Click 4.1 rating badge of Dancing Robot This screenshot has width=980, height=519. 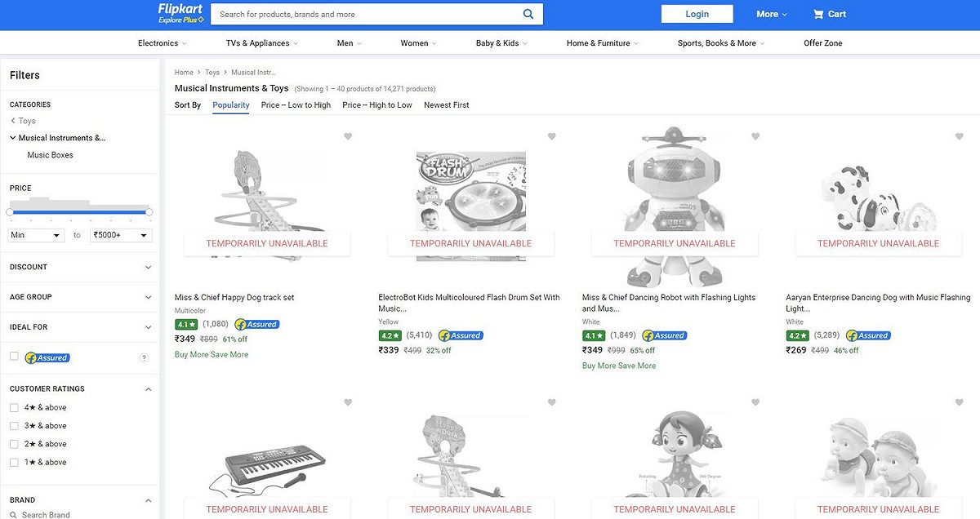coord(594,335)
